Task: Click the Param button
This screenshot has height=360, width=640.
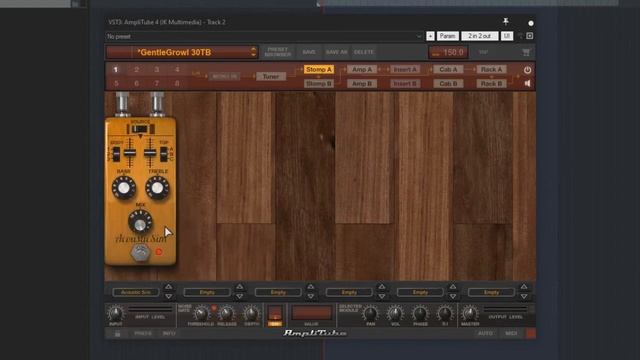Action: pyautogui.click(x=448, y=36)
